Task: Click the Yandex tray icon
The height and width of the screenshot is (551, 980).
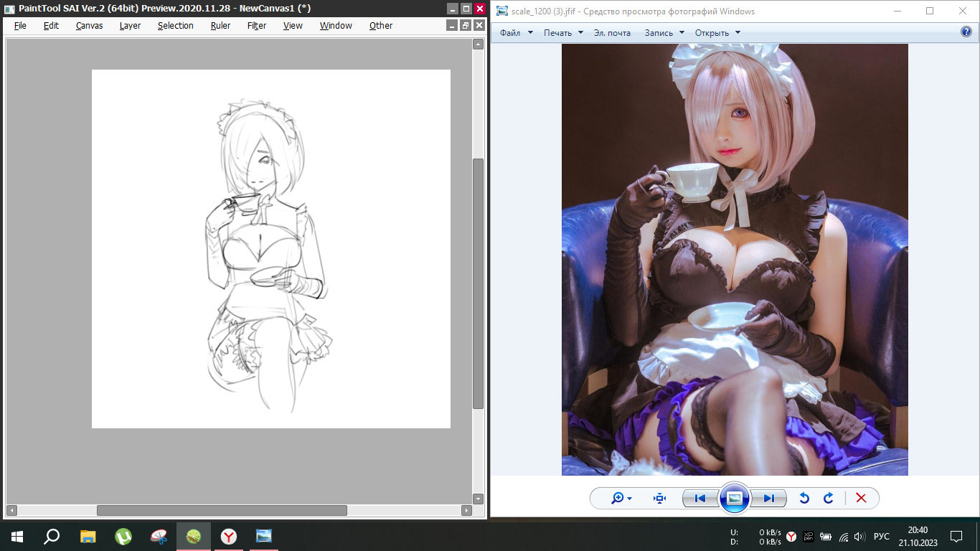Action: (791, 537)
